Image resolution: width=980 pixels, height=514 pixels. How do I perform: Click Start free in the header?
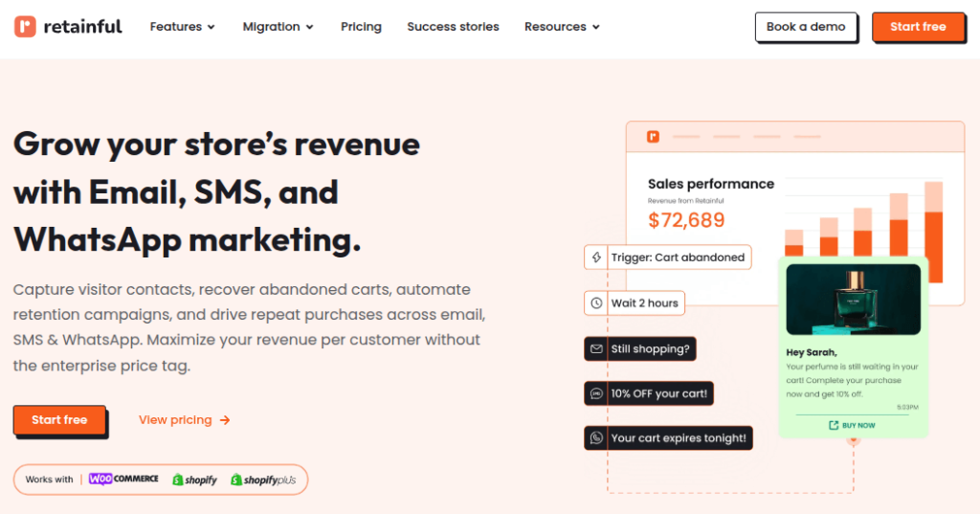coord(918,27)
